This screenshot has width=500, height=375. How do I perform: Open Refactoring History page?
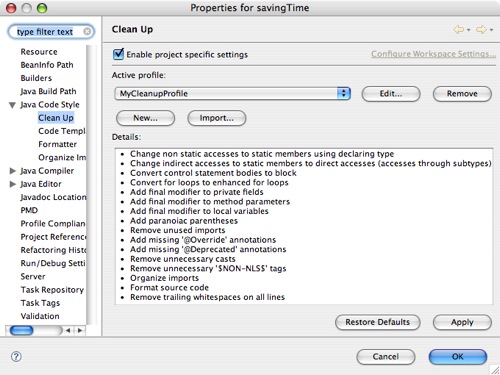[53, 250]
